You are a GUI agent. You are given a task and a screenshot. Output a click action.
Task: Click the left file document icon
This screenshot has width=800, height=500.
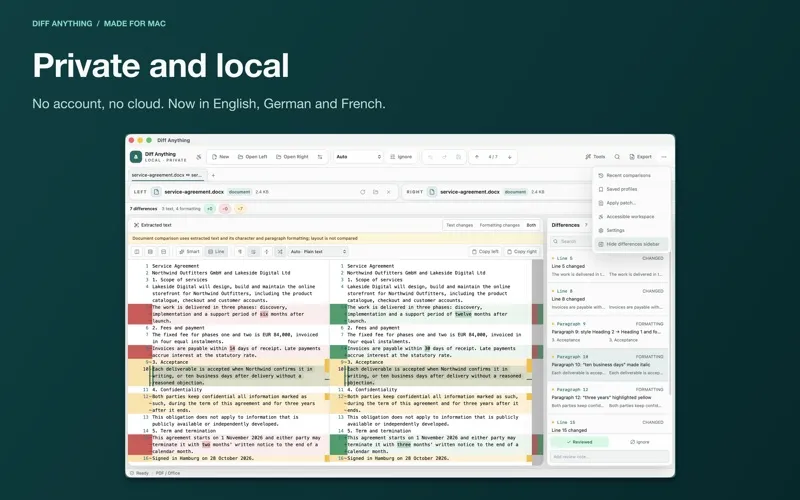coord(156,192)
